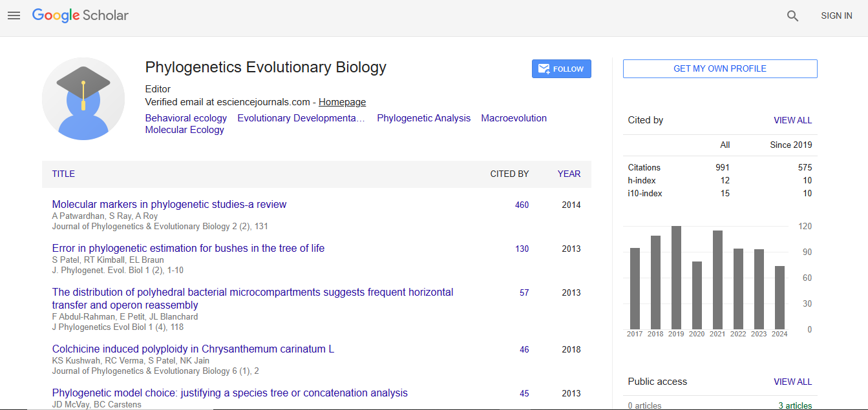View all Cited by statistics

pyautogui.click(x=792, y=120)
